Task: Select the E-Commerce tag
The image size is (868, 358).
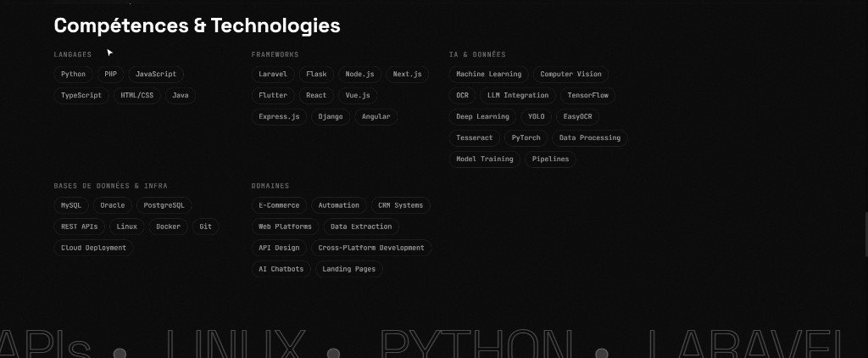Action: click(x=279, y=205)
